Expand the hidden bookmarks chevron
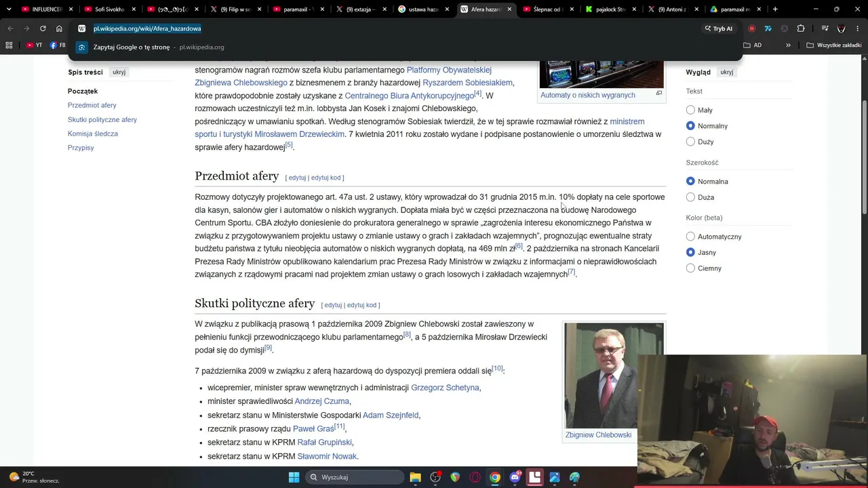This screenshot has width=868, height=488. coord(788,45)
